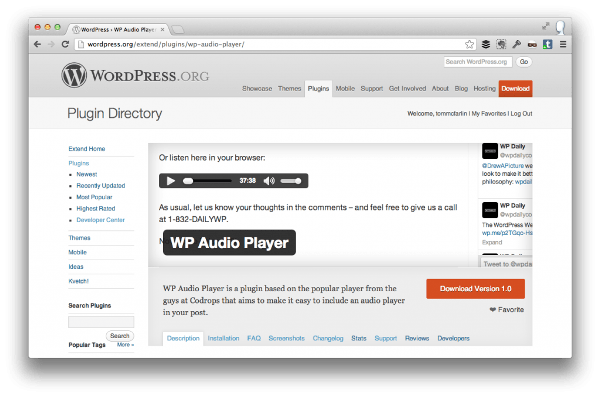The image size is (600, 397).
Task: Open the wrench extension icon
Action: 517,44
